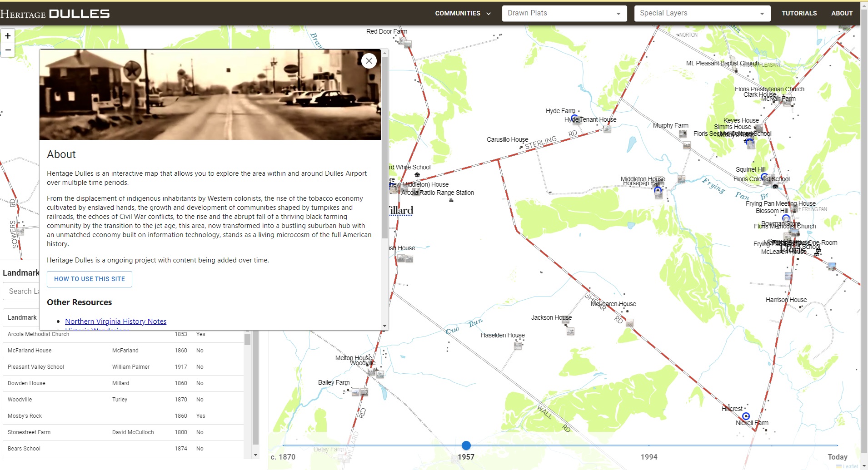Zoom in on the map with plus button
Image resolution: width=868 pixels, height=470 pixels.
8,36
